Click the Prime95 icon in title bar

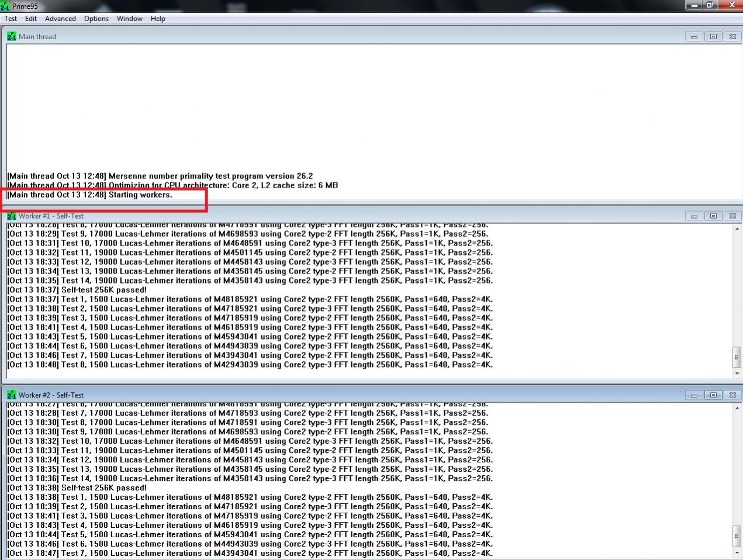(5, 6)
